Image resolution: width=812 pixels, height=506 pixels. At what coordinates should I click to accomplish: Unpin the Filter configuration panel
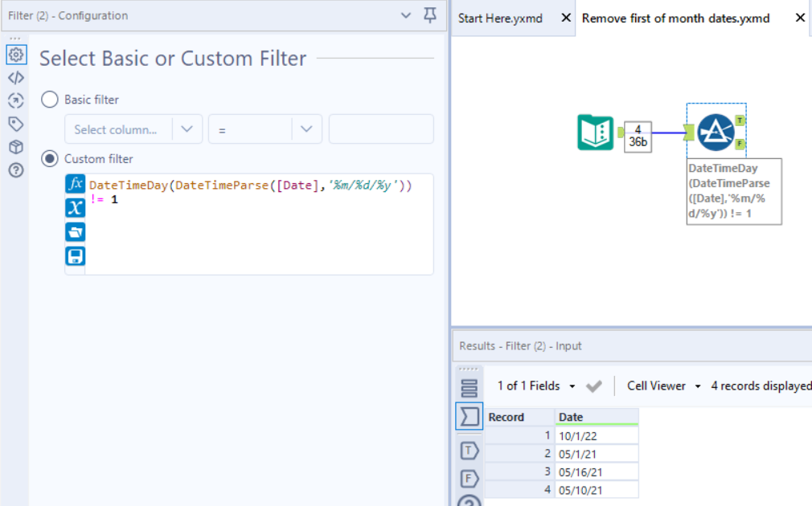click(430, 15)
